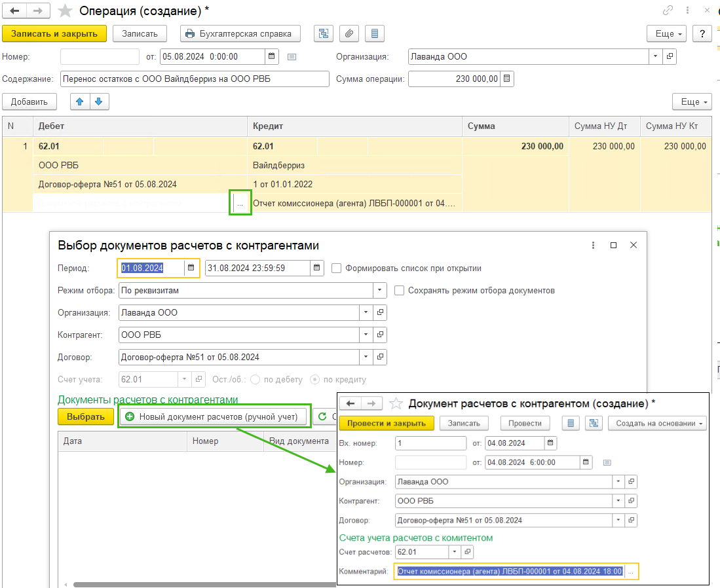The height and width of the screenshot is (588, 720).
Task: Open calendar for Operation date 05.08.2024
Action: click(271, 56)
